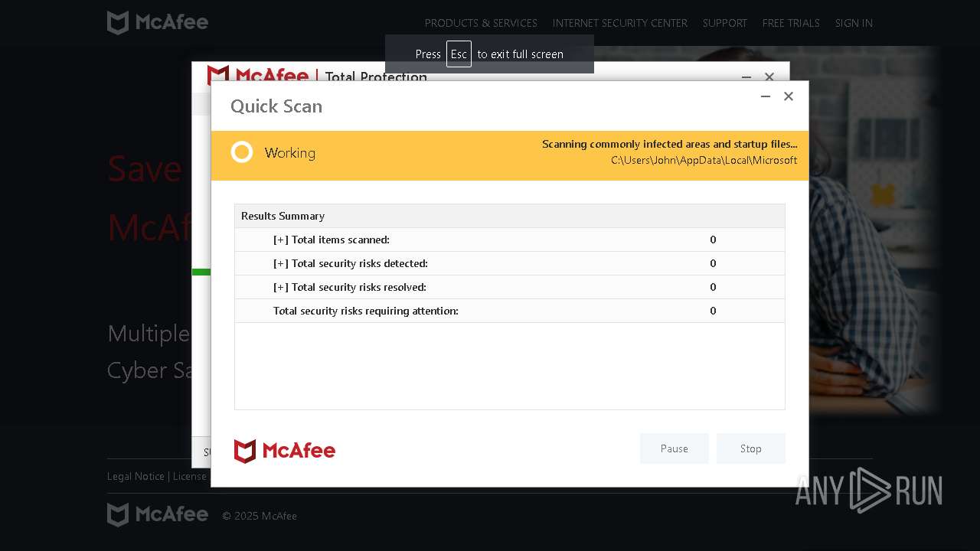This screenshot has height=551, width=980.
Task: Click the Esc key hint in fullscreen notice
Action: (459, 54)
